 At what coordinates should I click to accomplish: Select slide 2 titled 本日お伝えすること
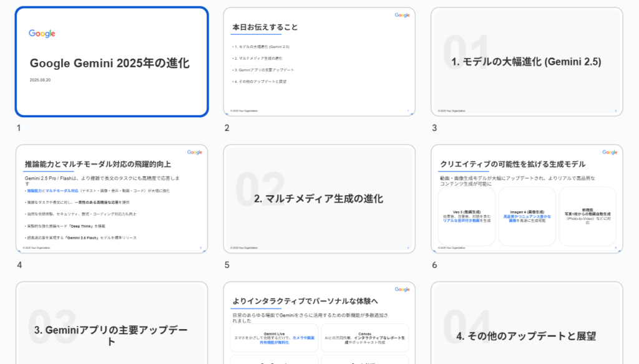(x=319, y=62)
